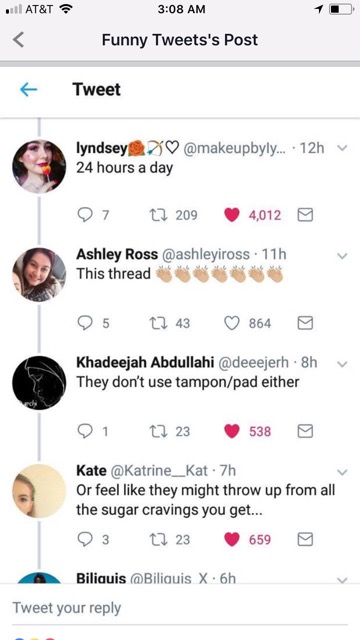Unlike Khadeejah's tweet with 538 likes
The width and height of the screenshot is (360, 640).
coord(232,432)
